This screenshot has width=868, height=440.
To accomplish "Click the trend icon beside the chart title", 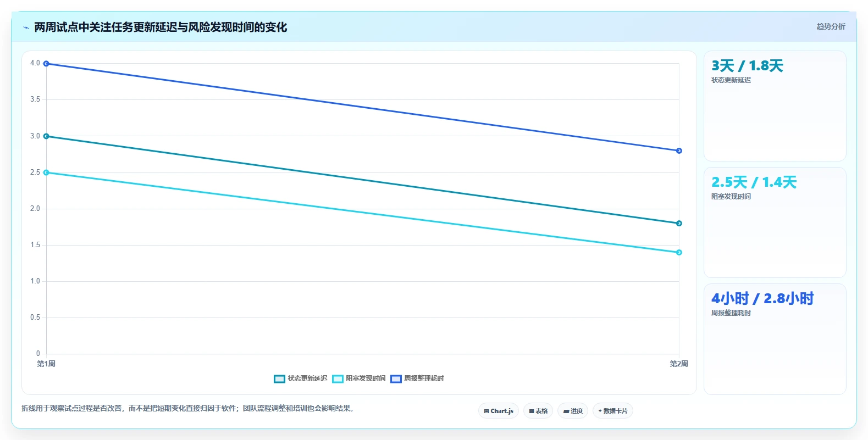I will pos(26,27).
